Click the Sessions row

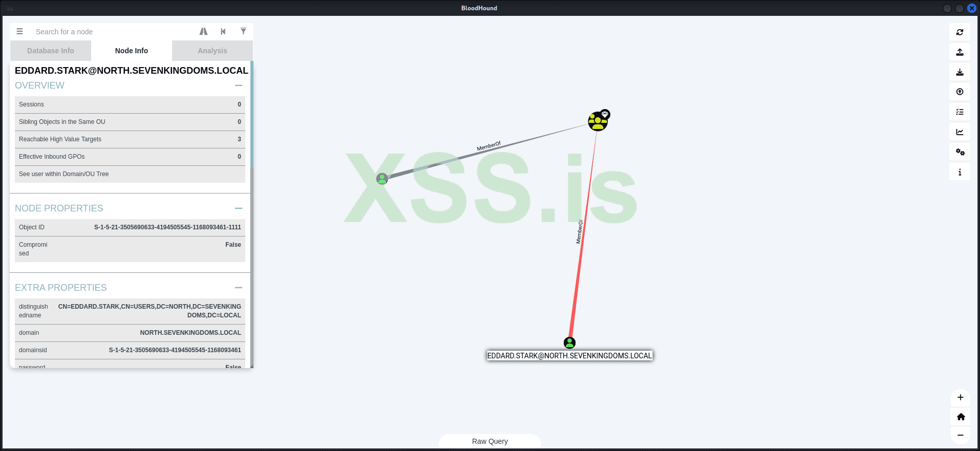(130, 104)
